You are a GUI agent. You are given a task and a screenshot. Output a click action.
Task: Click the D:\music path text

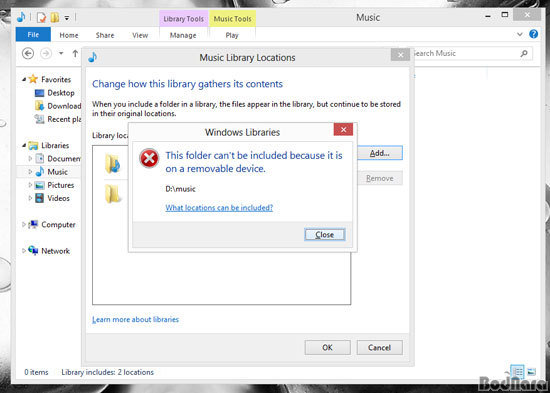[x=180, y=189]
